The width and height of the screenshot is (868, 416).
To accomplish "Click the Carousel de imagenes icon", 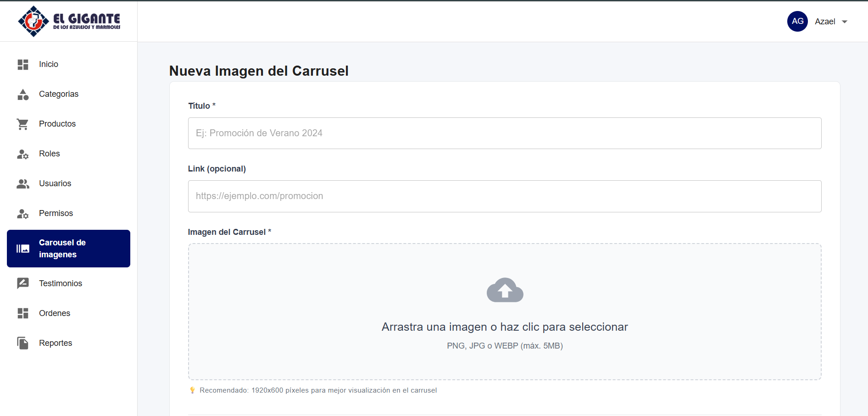I will pyautogui.click(x=22, y=248).
